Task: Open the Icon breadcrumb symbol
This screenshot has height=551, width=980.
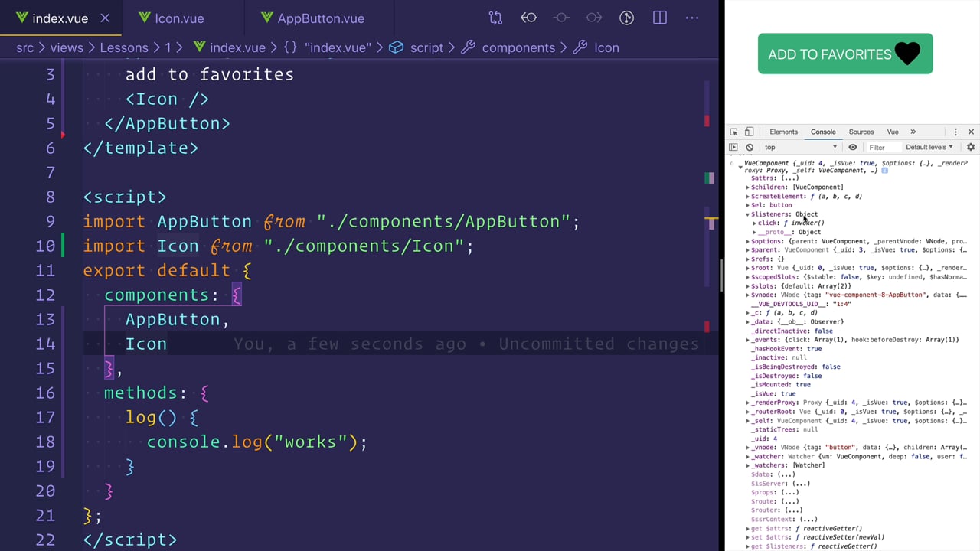Action: (x=596, y=47)
